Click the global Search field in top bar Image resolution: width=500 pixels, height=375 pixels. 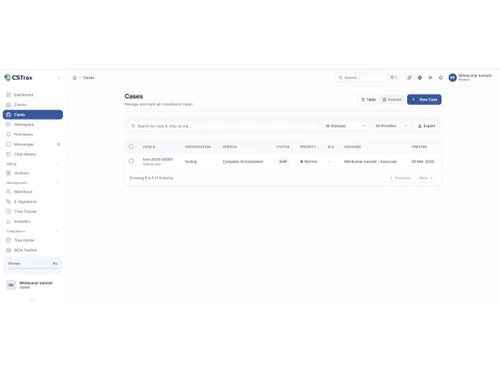pos(368,77)
